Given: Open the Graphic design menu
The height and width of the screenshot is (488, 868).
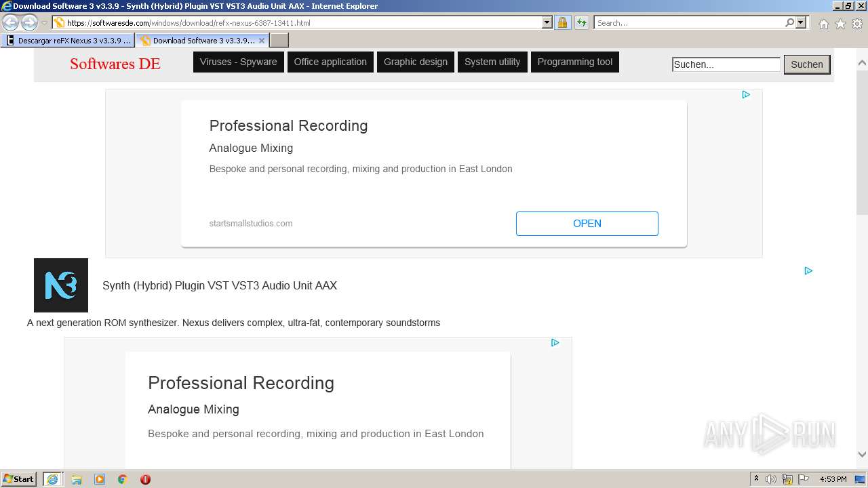Looking at the screenshot, I should [x=416, y=62].
